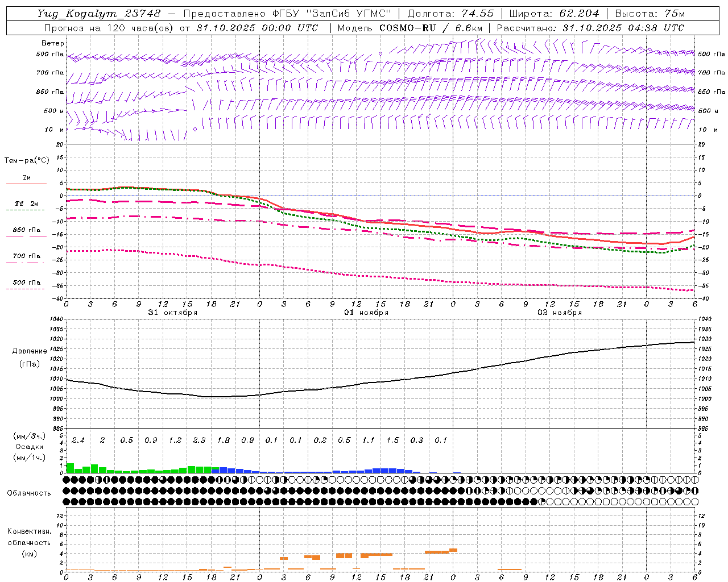Click the 2м temperature legend entry
Image resolution: width=728 pixels, height=582 pixels.
pos(27,178)
